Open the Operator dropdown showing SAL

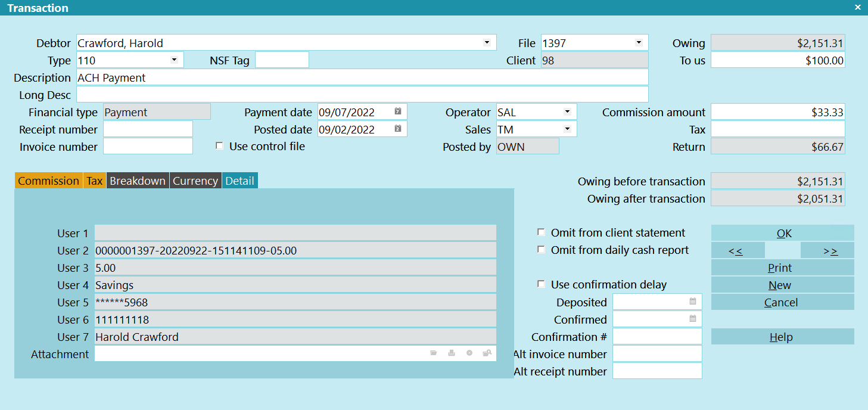click(x=567, y=111)
